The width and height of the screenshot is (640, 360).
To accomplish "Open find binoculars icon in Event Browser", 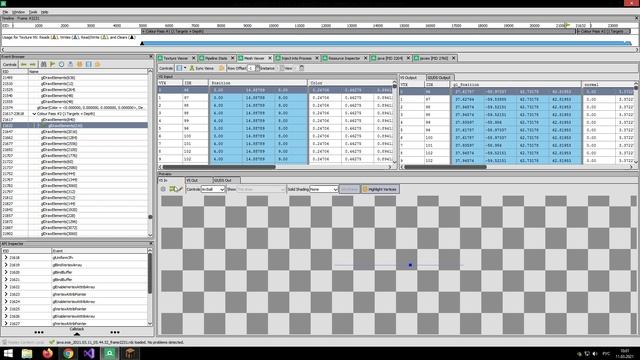I will 44,64.
